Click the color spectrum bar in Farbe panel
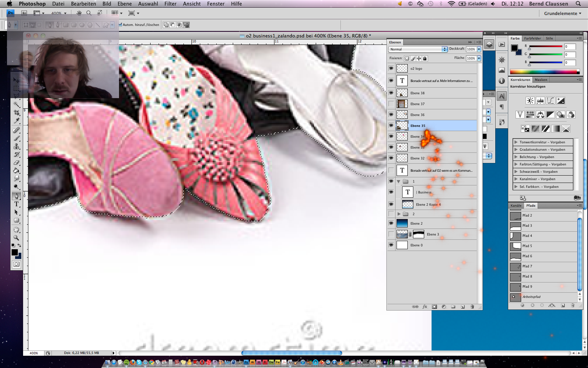 [x=544, y=72]
